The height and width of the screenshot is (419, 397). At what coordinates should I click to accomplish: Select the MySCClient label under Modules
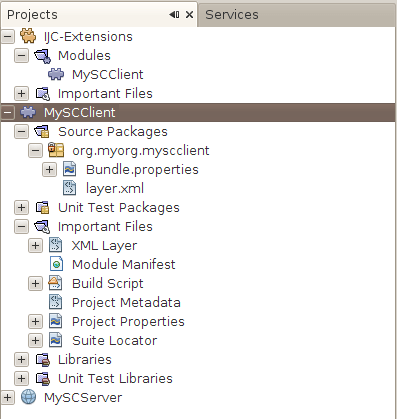click(108, 75)
